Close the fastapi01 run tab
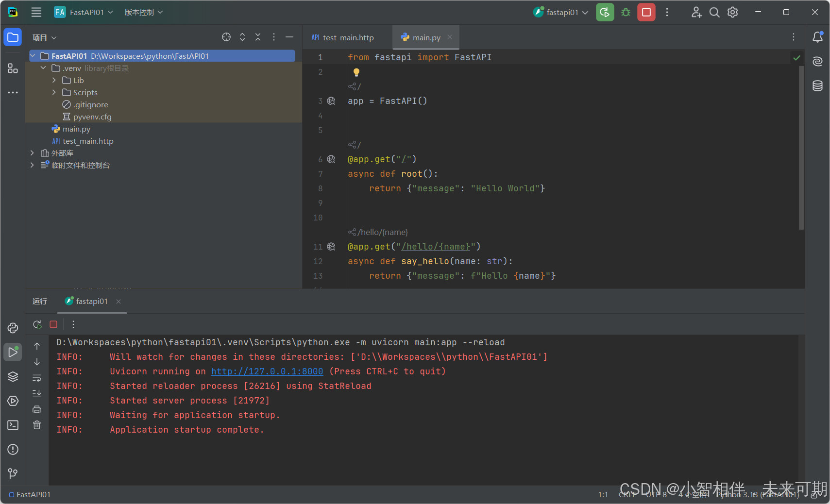The height and width of the screenshot is (504, 830). [119, 302]
